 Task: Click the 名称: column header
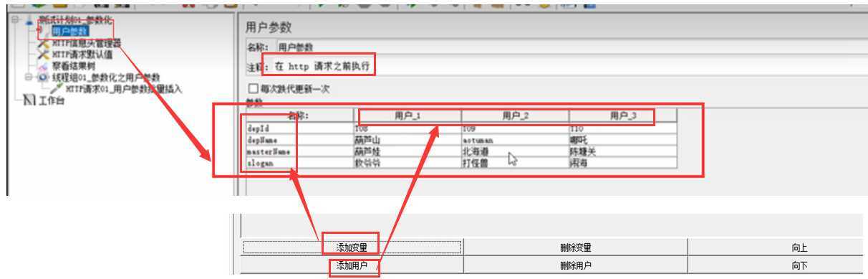click(299, 115)
